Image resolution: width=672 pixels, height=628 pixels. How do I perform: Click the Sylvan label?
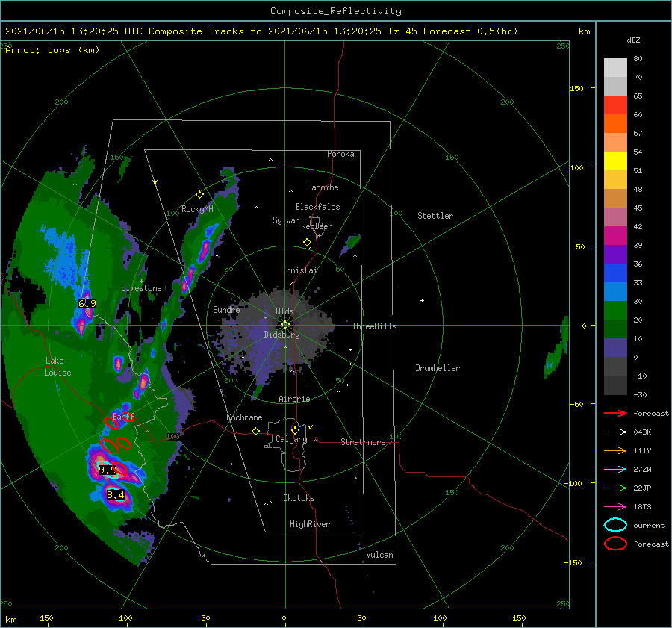coord(286,220)
